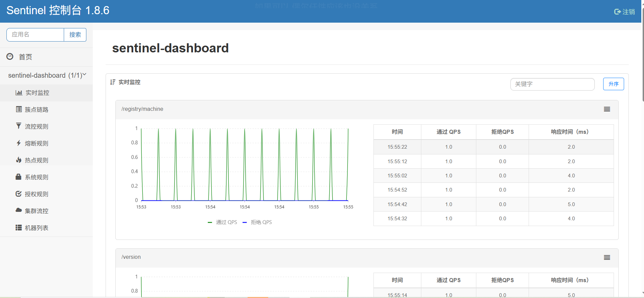Click the Sentinel 控制台 1.8.6 title

58,10
